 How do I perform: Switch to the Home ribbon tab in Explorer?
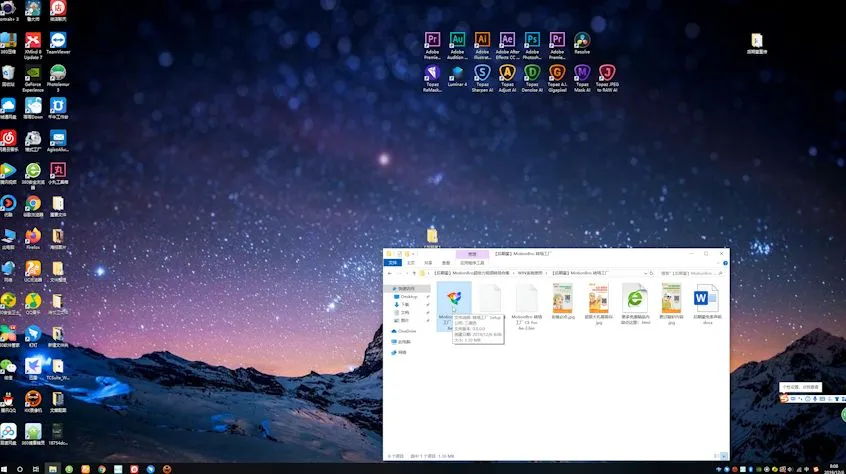pos(411,263)
